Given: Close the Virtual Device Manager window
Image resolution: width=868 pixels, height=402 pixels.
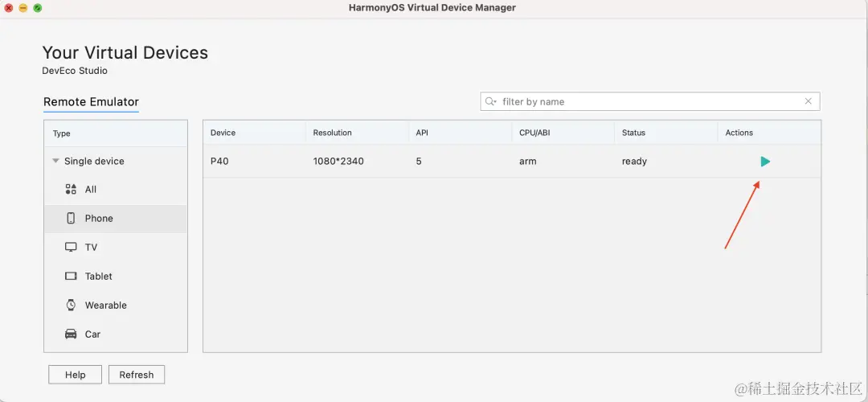Looking at the screenshot, I should [8, 8].
